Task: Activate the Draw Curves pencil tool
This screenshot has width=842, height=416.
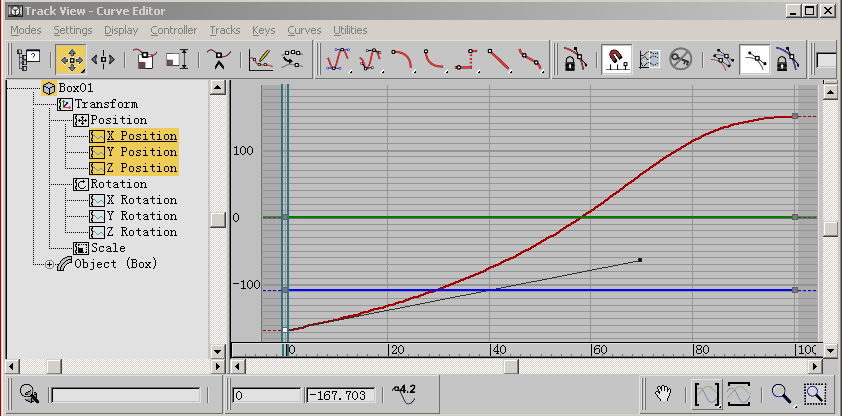Action: click(x=260, y=59)
